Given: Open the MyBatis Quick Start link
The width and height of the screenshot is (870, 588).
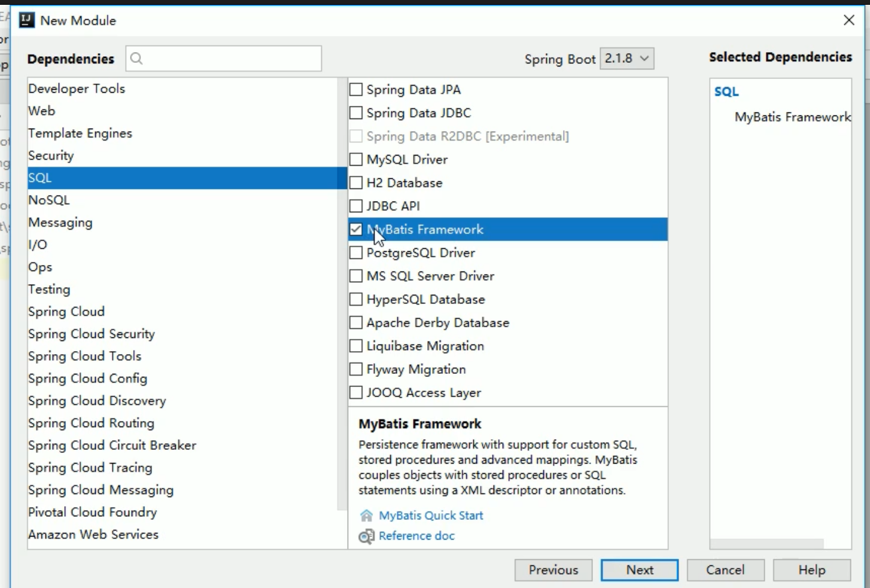Looking at the screenshot, I should coord(431,516).
